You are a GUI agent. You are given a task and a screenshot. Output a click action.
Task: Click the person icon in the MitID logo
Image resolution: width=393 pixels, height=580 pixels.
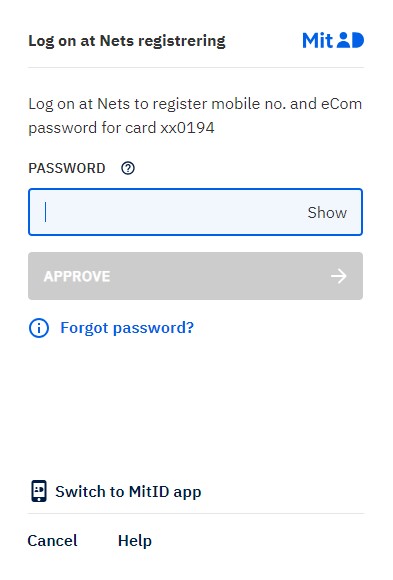click(x=344, y=40)
